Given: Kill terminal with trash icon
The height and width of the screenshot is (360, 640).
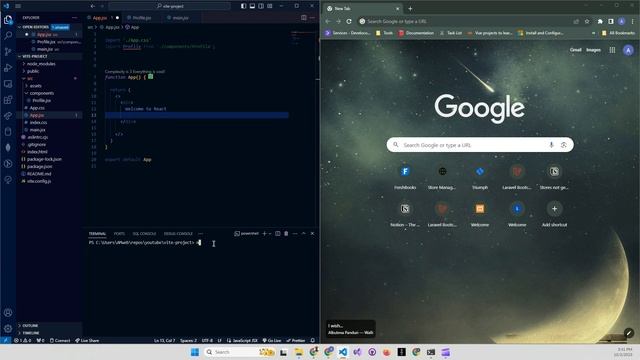Looking at the screenshot, I should (286, 233).
